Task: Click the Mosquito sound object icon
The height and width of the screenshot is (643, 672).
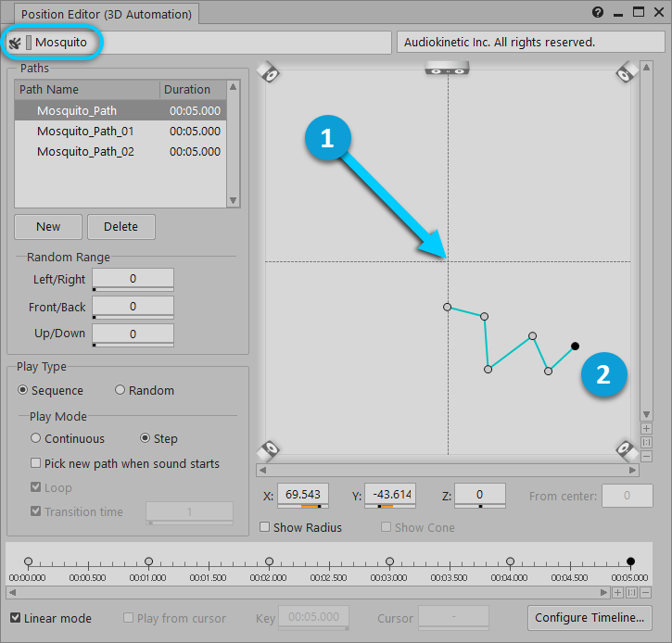Action: coord(15,43)
